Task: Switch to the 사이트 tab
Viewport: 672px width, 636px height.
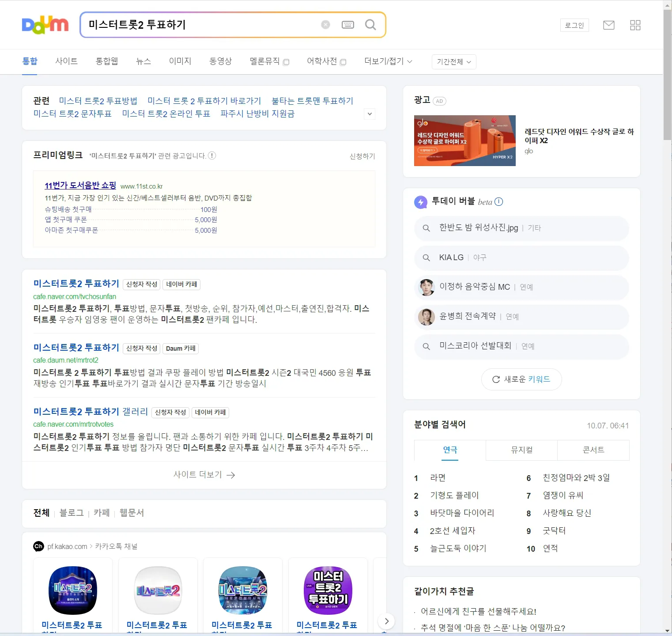Action: point(66,61)
